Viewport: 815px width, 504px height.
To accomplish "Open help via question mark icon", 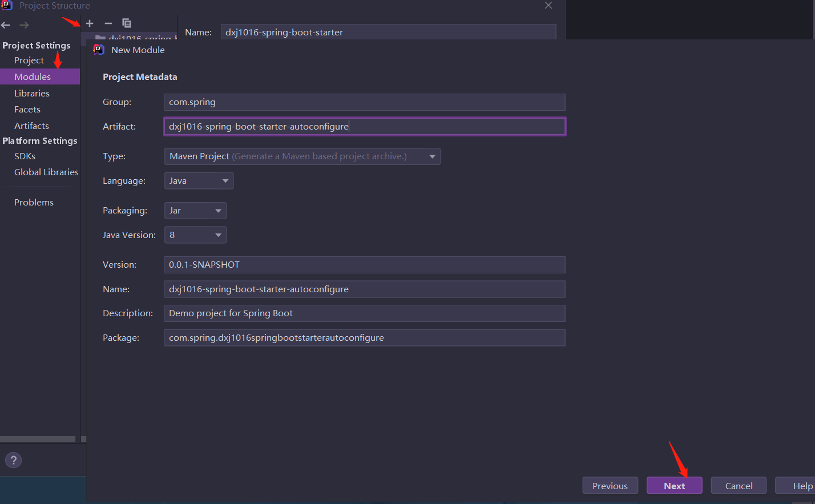I will 13,460.
